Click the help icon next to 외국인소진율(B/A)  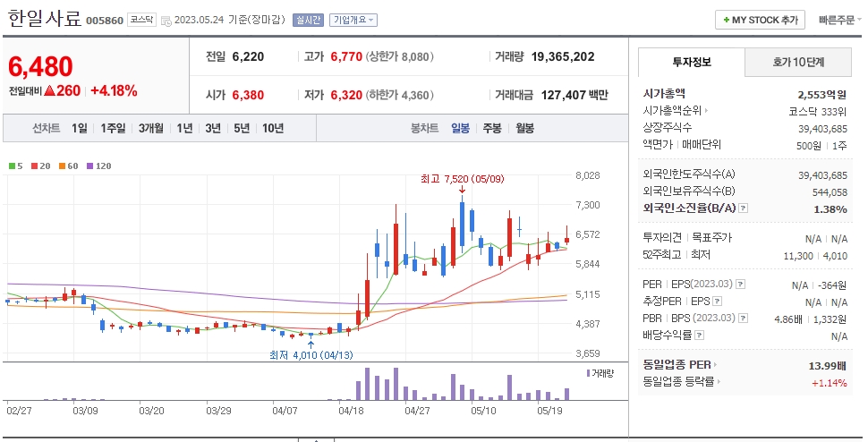pyautogui.click(x=744, y=208)
